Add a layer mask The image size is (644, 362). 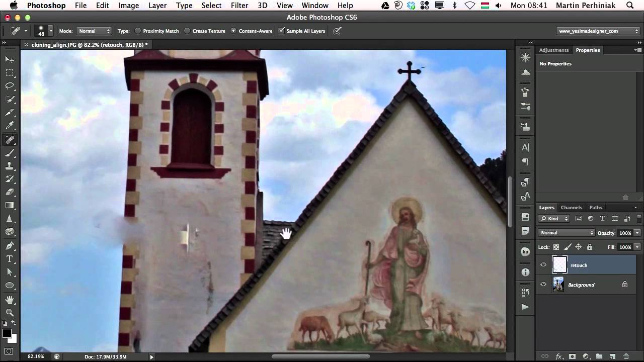click(572, 356)
